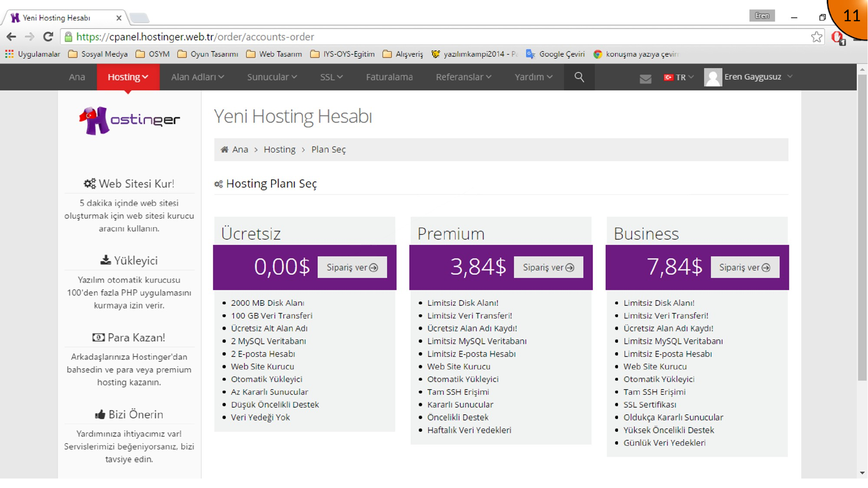Image resolution: width=868 pixels, height=488 pixels.
Task: Open the Alışveriş bookmarks folder
Action: (403, 54)
